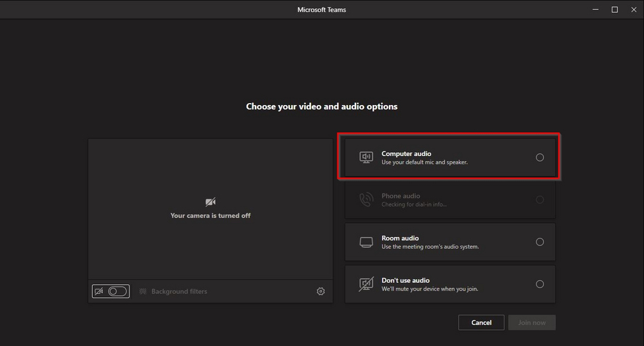
Task: Click the 'Phone audio' title text
Action: [x=401, y=196]
